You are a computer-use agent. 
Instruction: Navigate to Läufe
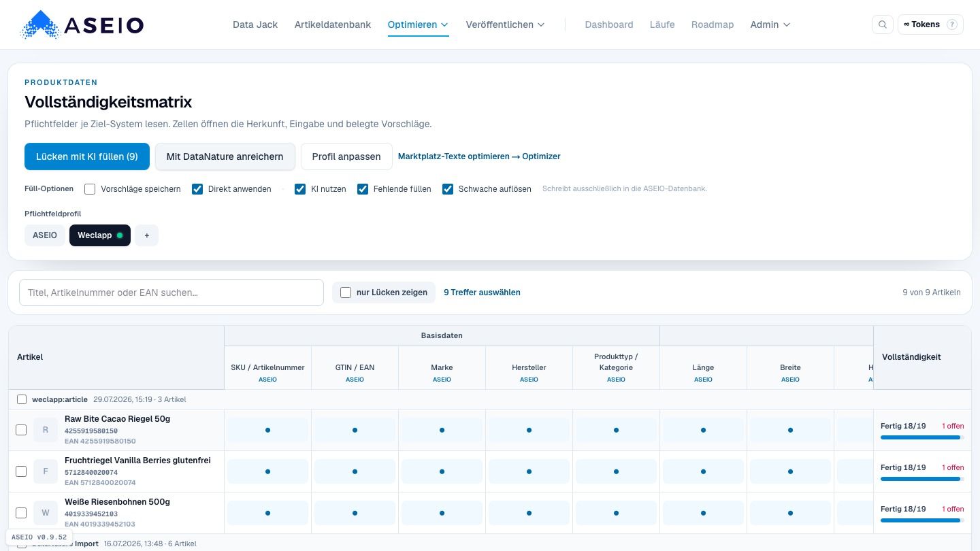coord(662,24)
